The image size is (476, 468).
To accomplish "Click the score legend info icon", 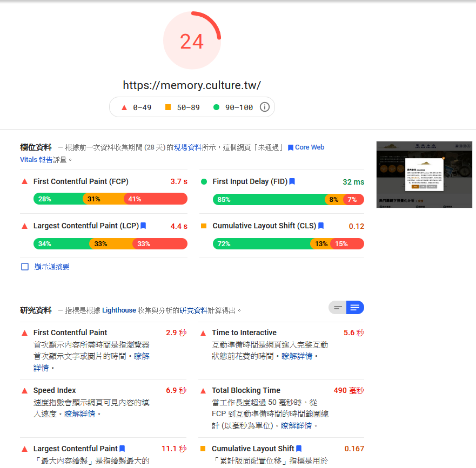I will 264,107.
